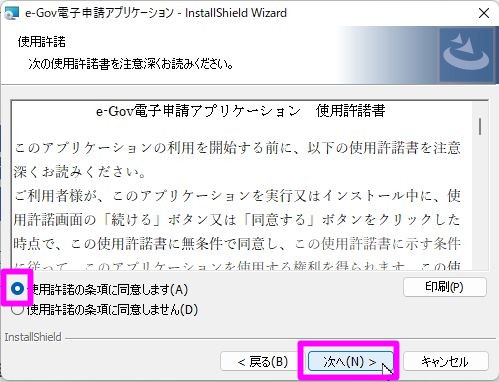Click the 印刷(P) button

tap(444, 287)
